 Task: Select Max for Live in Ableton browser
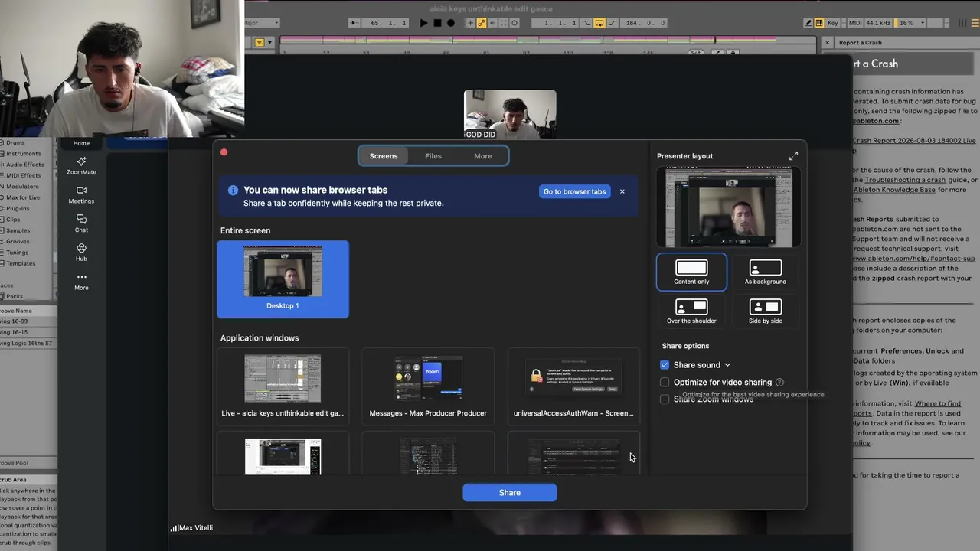coord(23,197)
